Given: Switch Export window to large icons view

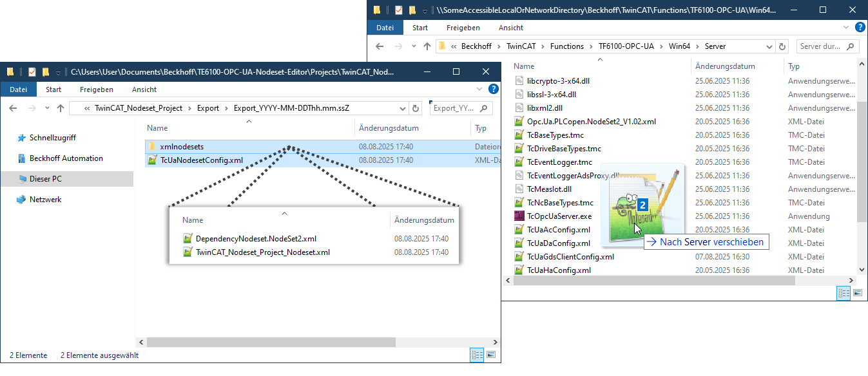Looking at the screenshot, I should tap(490, 355).
